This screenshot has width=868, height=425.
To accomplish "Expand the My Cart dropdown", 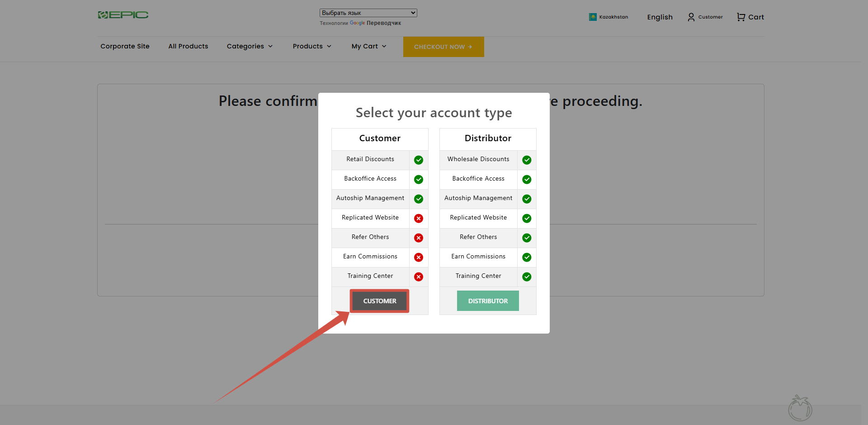I will click(369, 46).
